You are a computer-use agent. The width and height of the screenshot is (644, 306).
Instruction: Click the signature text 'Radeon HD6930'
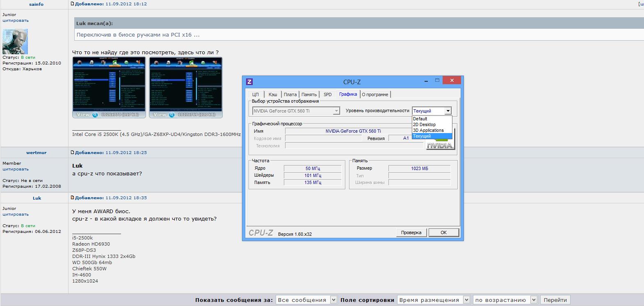click(x=91, y=244)
